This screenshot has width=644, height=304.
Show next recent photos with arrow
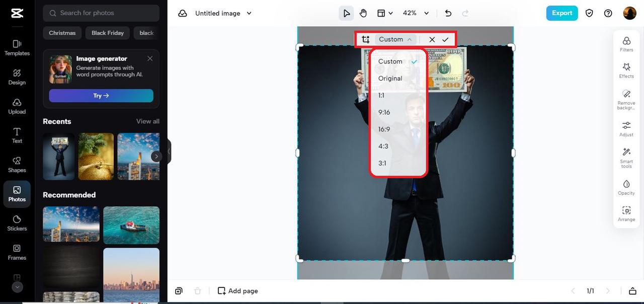[156, 157]
